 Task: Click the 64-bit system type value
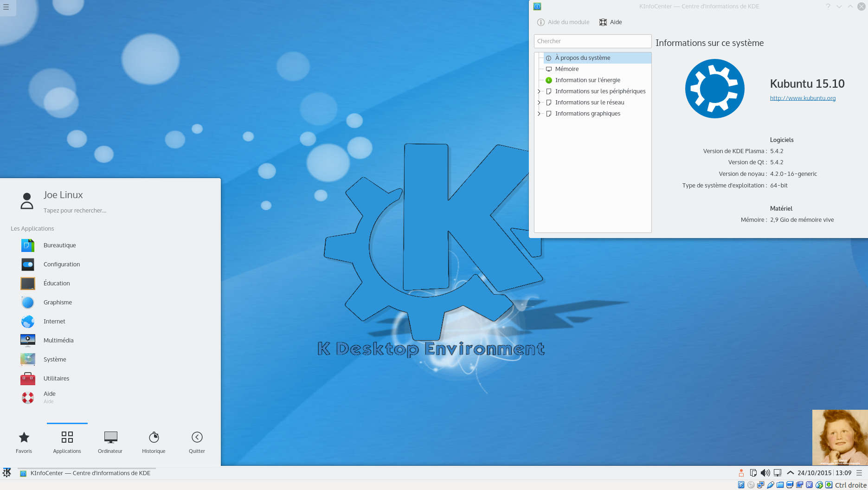(779, 186)
